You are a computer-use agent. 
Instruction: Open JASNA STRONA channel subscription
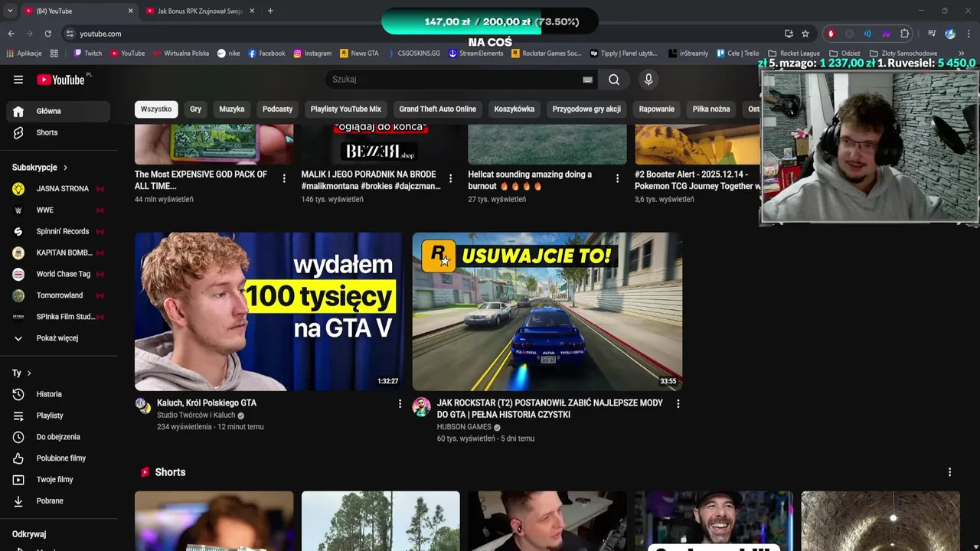click(x=58, y=188)
